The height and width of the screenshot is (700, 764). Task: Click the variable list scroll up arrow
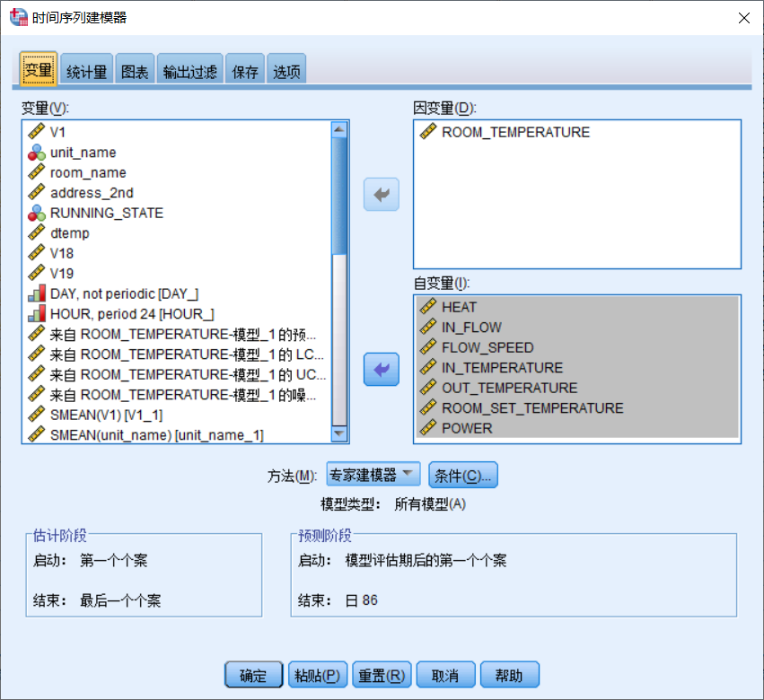(x=339, y=129)
